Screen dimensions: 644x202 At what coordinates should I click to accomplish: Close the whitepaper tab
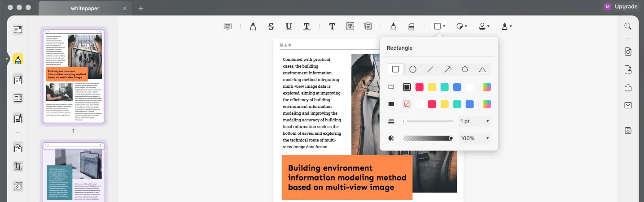tap(125, 8)
